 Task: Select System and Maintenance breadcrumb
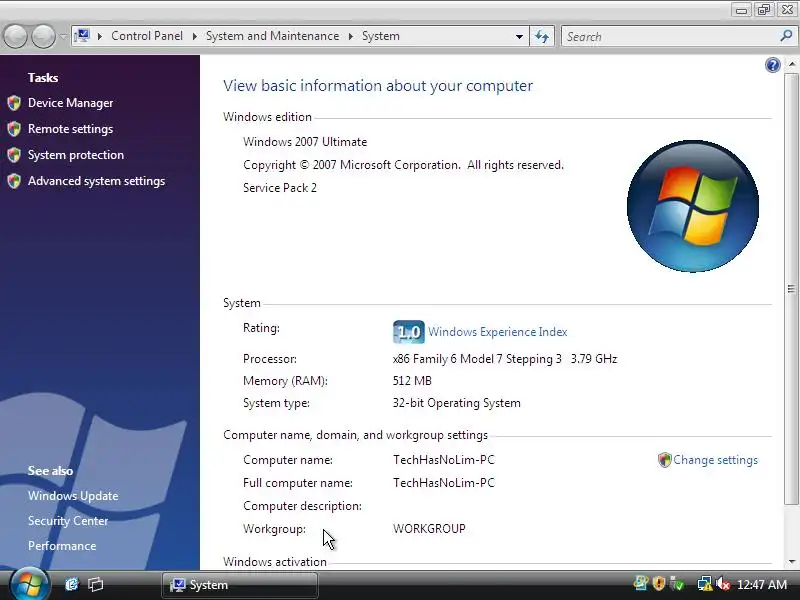point(272,36)
